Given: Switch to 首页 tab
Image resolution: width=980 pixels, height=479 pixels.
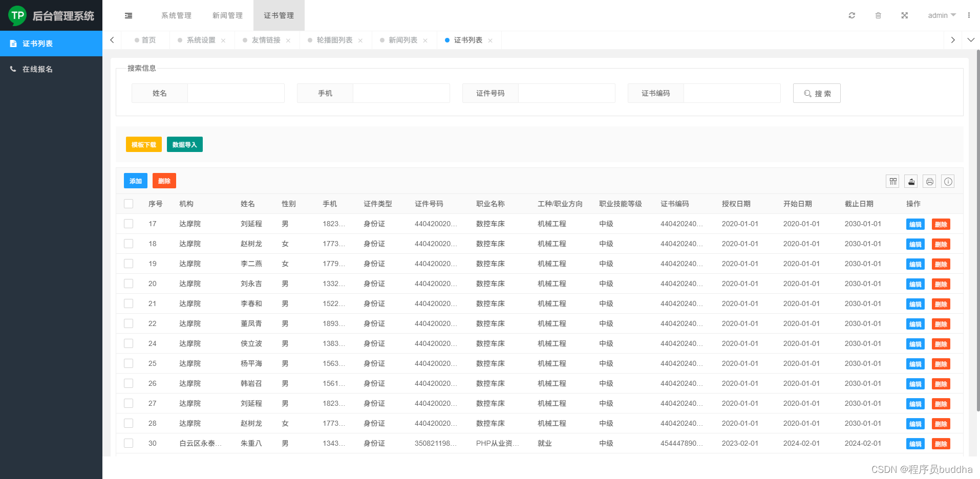Looking at the screenshot, I should (145, 40).
